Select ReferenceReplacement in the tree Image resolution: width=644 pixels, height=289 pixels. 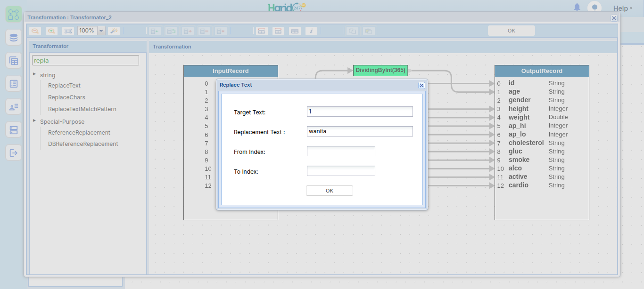[x=79, y=133]
